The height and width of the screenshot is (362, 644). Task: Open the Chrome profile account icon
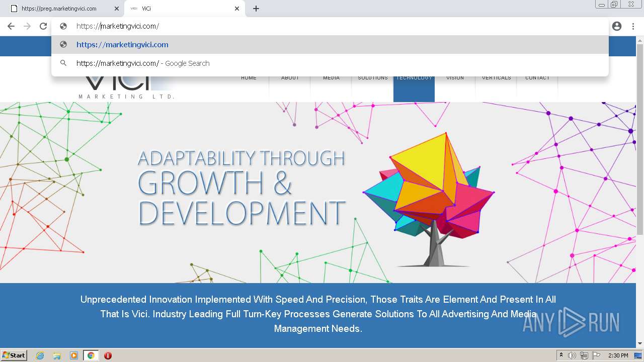(617, 26)
